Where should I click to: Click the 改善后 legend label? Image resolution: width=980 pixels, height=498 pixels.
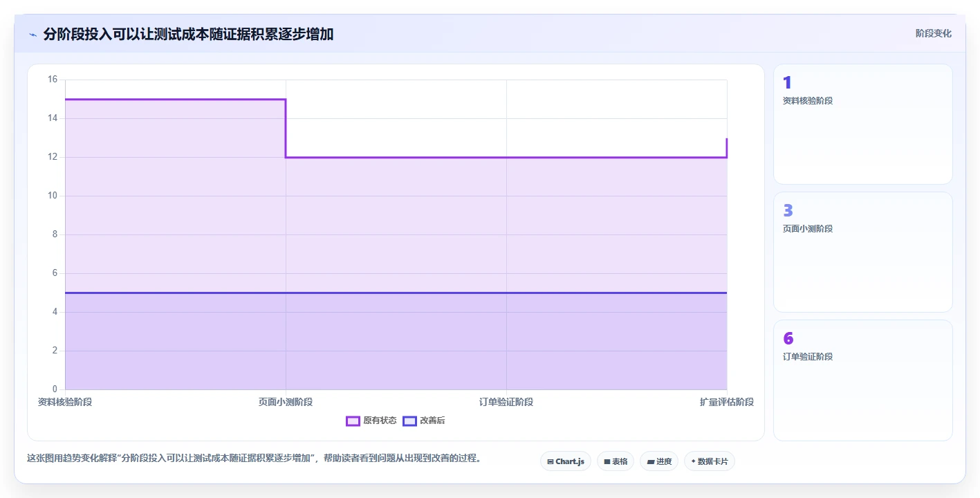pos(432,421)
